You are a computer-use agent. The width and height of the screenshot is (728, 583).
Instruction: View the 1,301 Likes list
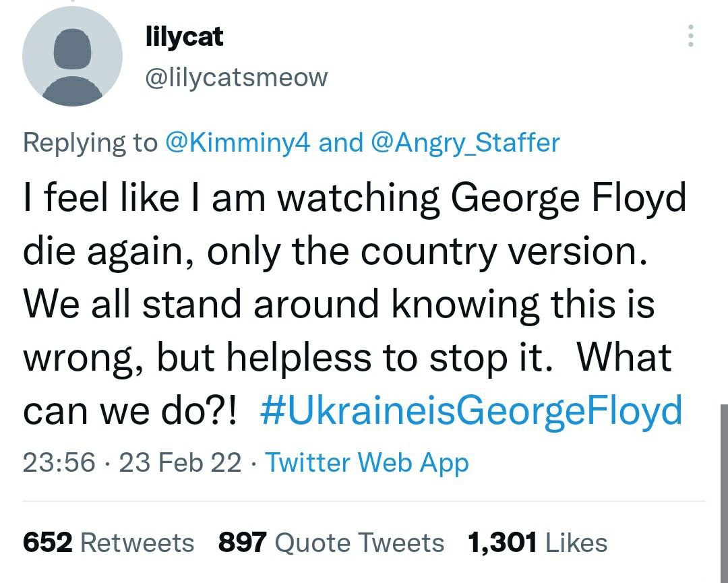tap(538, 543)
